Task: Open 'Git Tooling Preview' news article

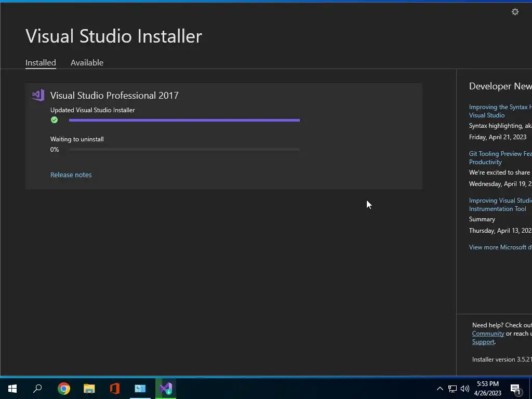Action: tap(500, 158)
